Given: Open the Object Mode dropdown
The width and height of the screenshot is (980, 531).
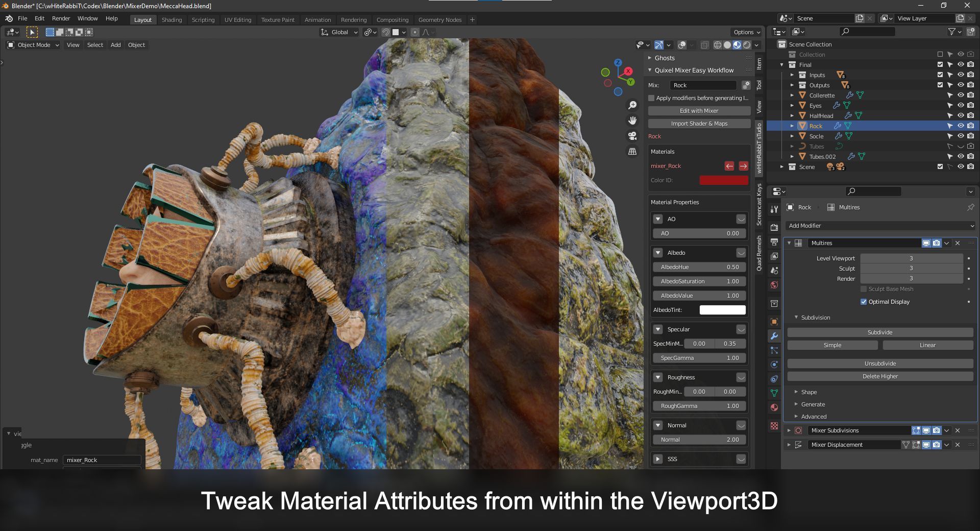Looking at the screenshot, I should (x=33, y=45).
